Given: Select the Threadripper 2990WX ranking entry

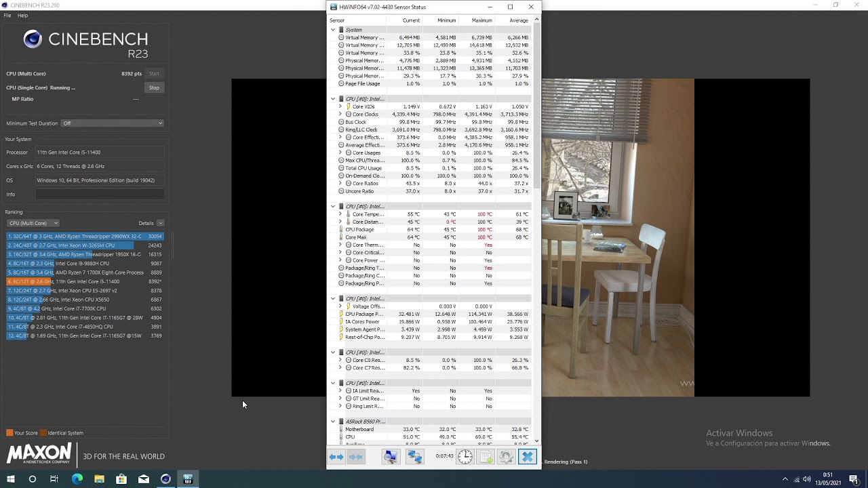Looking at the screenshot, I should [85, 237].
